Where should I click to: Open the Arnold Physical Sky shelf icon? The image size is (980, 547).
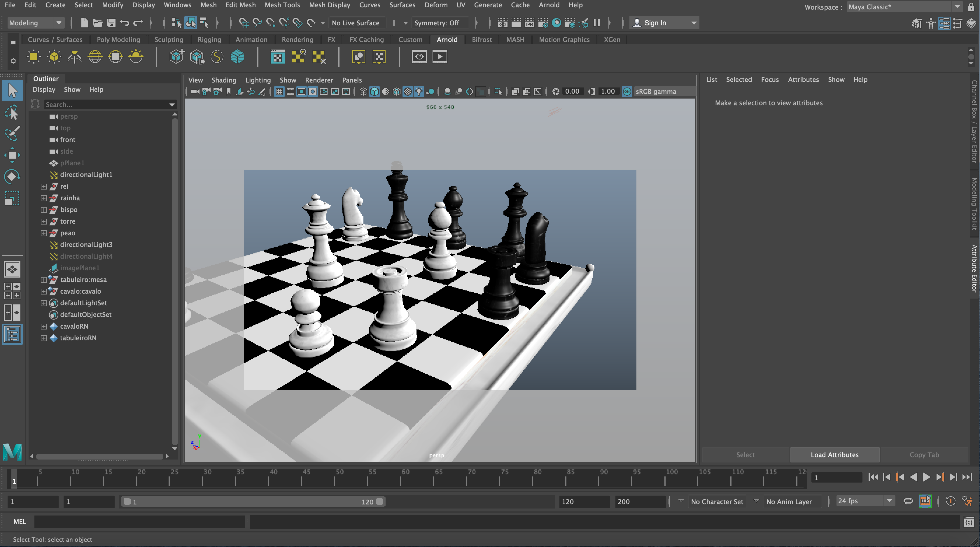click(x=136, y=57)
